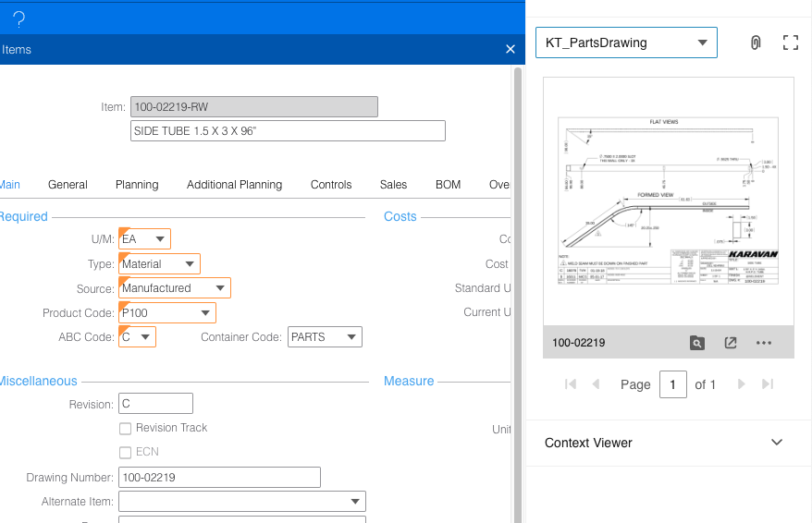The width and height of the screenshot is (812, 523).
Task: Go to previous page of document
Action: 596,383
